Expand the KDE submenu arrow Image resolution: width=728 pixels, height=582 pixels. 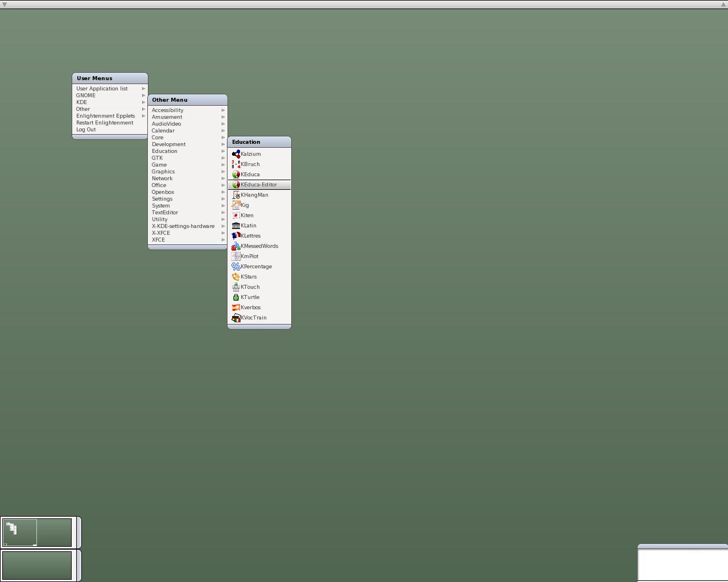[143, 102]
